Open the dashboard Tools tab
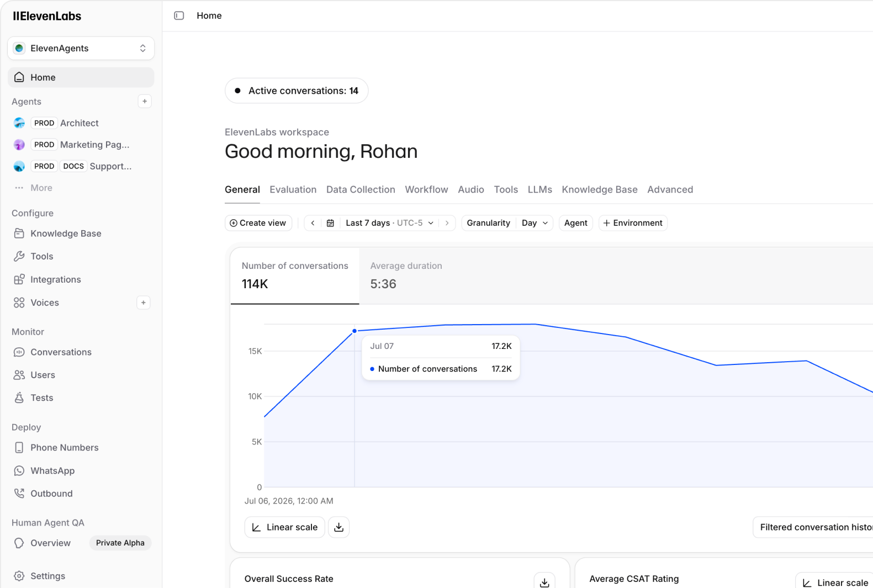Image resolution: width=873 pixels, height=588 pixels. pyautogui.click(x=506, y=189)
